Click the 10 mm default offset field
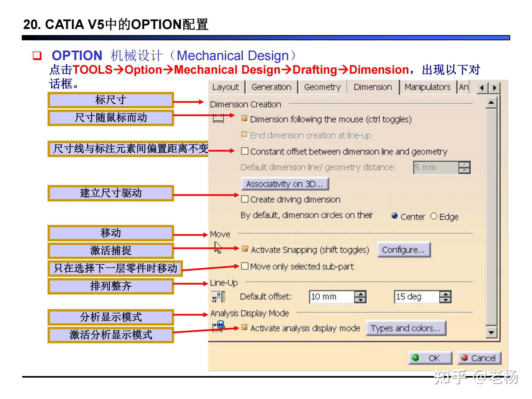This screenshot has width=532, height=399. pos(332,297)
